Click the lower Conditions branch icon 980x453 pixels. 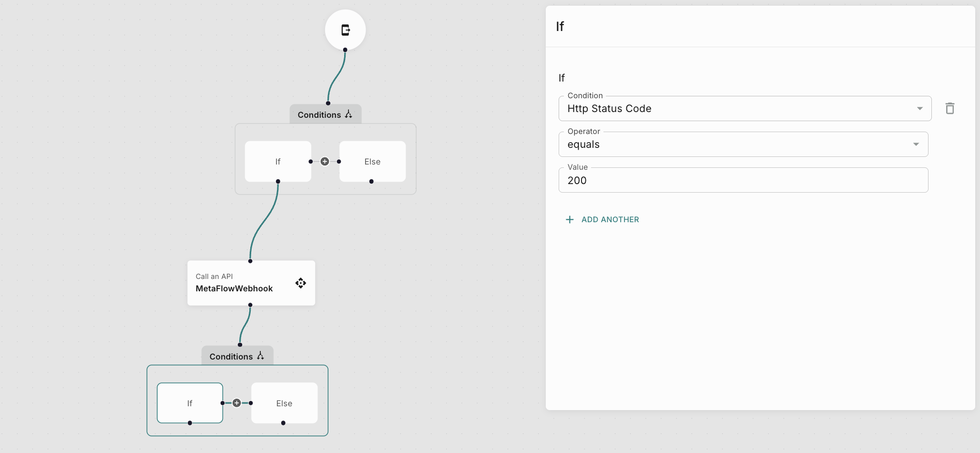point(261,356)
